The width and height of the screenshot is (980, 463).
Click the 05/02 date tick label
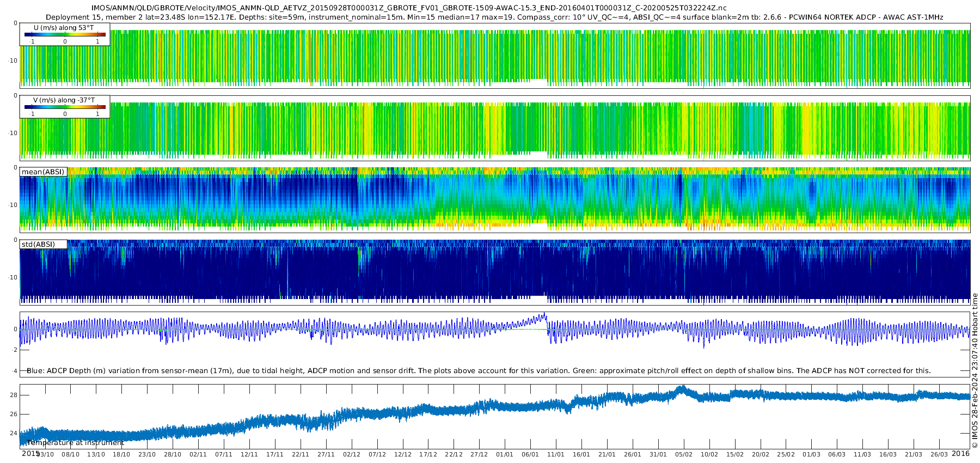684,454
